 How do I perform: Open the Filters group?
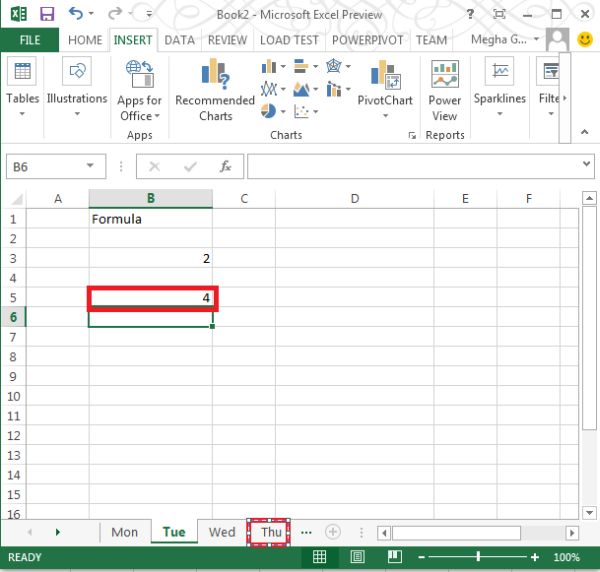(x=550, y=87)
